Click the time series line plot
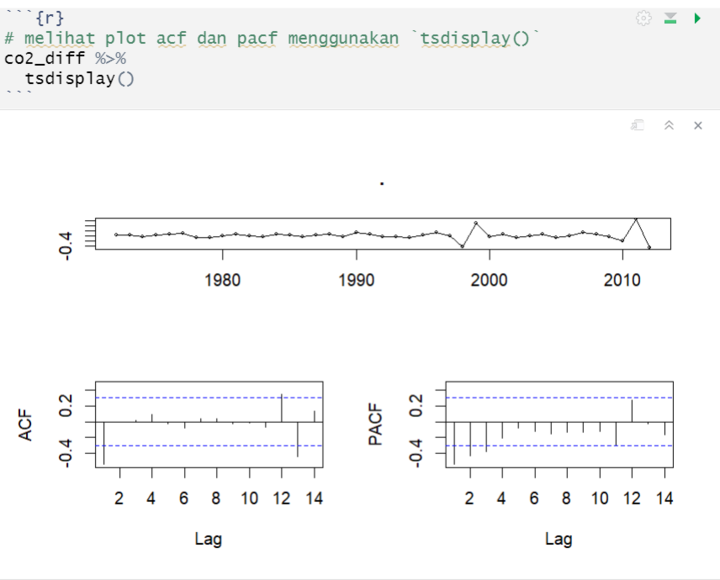Screen dimensions: 720x580 click(382, 234)
